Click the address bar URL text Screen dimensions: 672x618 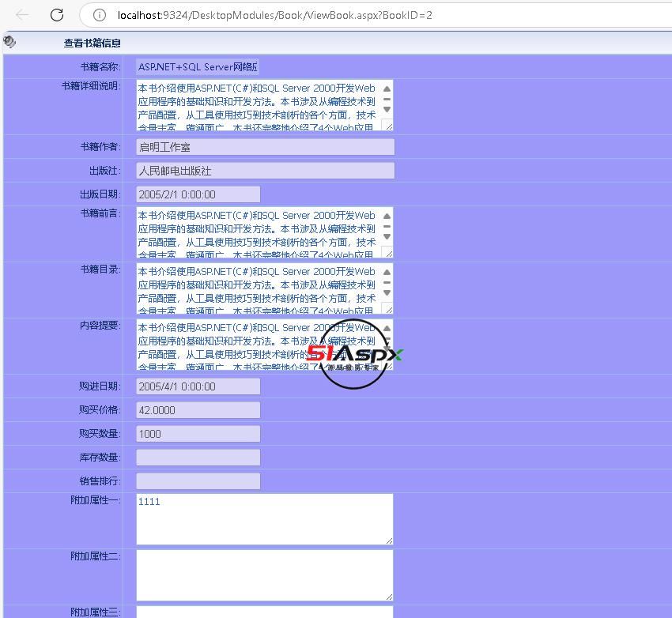click(x=274, y=16)
